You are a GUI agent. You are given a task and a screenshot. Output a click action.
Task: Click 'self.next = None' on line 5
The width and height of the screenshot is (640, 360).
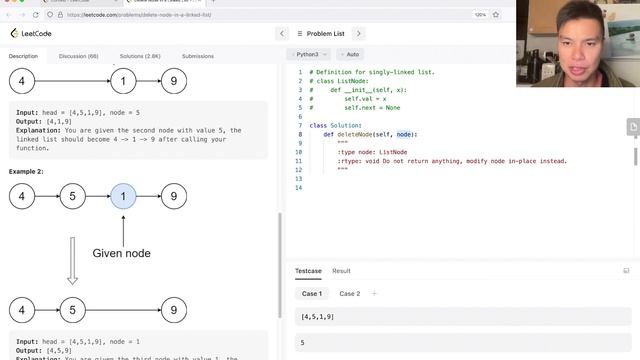[x=372, y=108]
